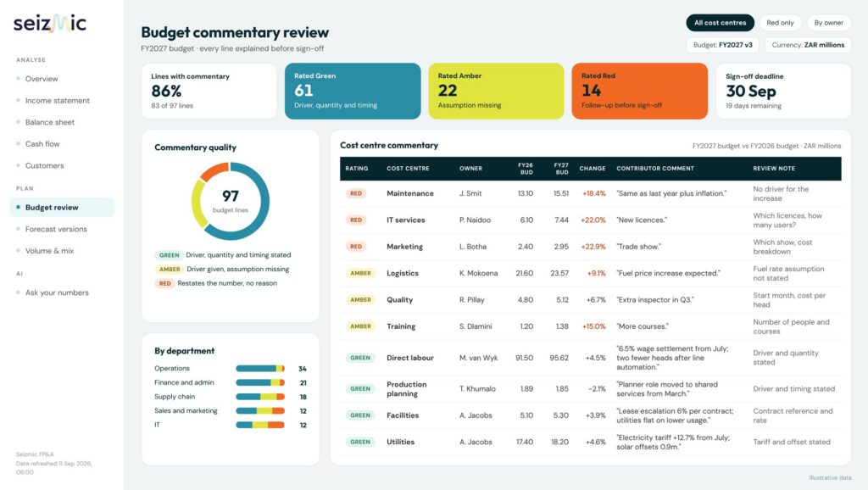Click RED badge on IT services row

click(356, 220)
